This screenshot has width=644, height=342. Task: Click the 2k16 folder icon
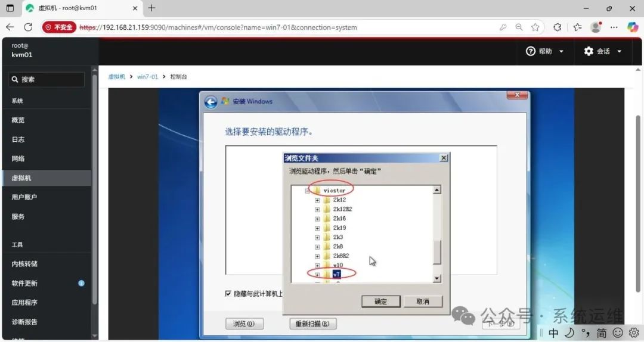tap(327, 219)
